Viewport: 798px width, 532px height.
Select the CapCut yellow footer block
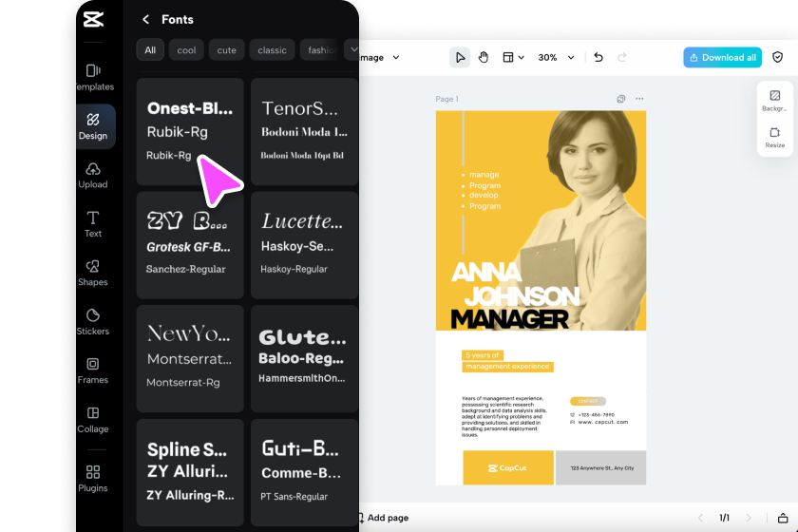click(x=508, y=467)
